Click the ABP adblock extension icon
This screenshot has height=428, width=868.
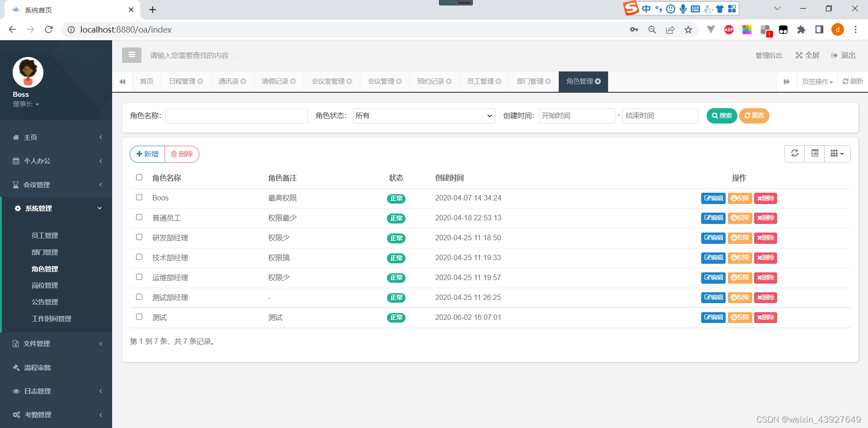[729, 29]
